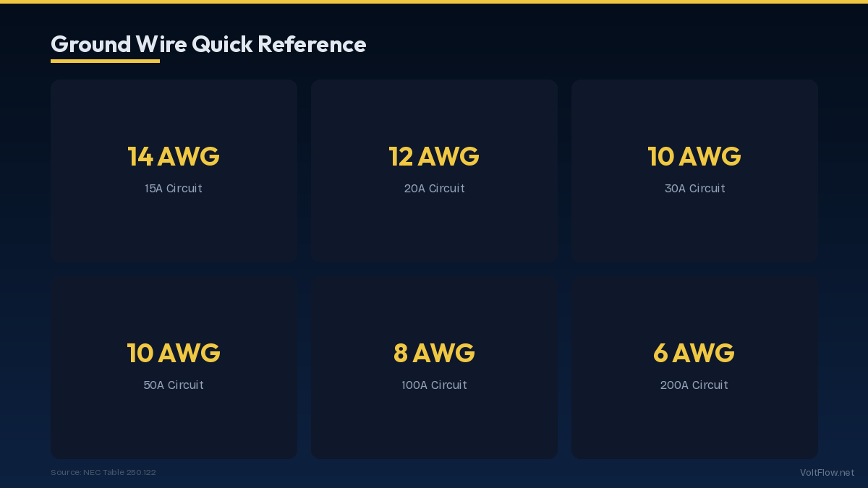Select the 10 AWG heading above 30A Circuit
Viewport: 868px width, 488px height.
[694, 156]
